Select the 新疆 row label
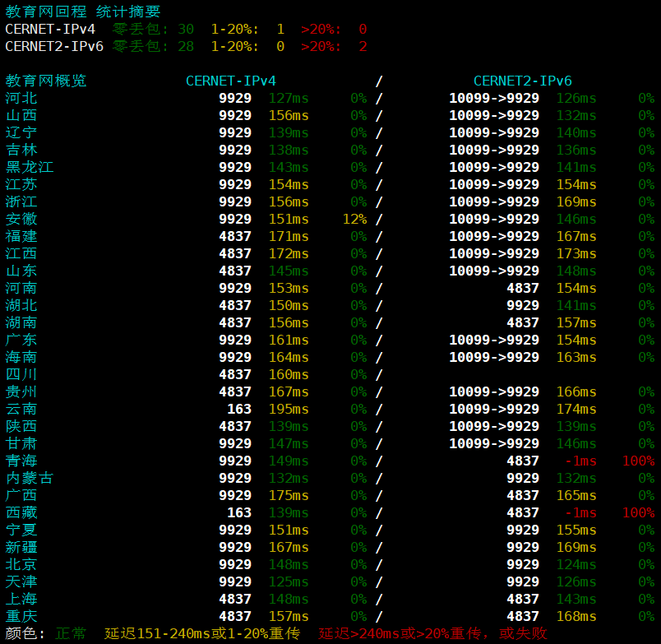Viewport: 661px width, 644px height. point(21,548)
